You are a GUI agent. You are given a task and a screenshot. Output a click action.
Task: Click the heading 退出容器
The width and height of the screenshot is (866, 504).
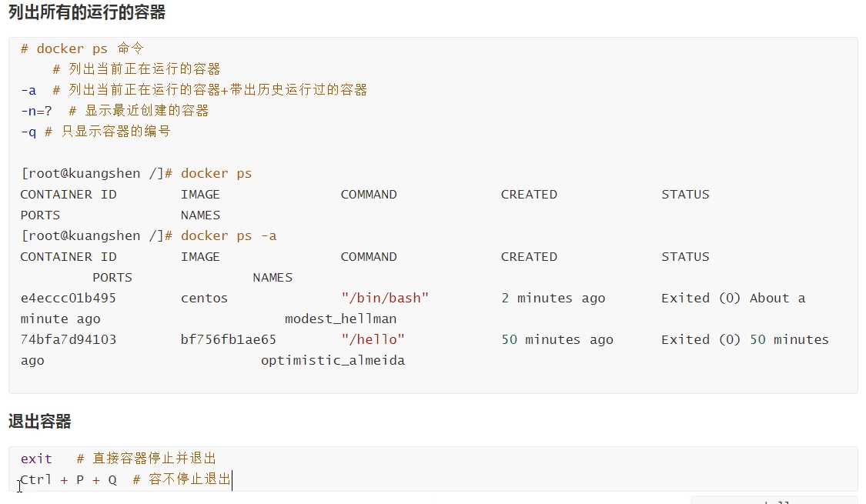click(x=40, y=421)
